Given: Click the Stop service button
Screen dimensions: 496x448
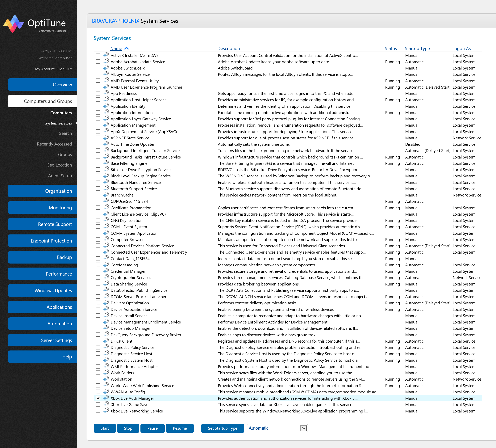Looking at the screenshot, I should click(x=128, y=428).
